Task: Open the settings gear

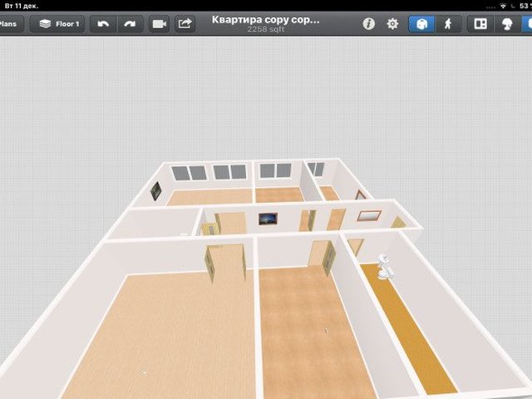Action: click(392, 24)
